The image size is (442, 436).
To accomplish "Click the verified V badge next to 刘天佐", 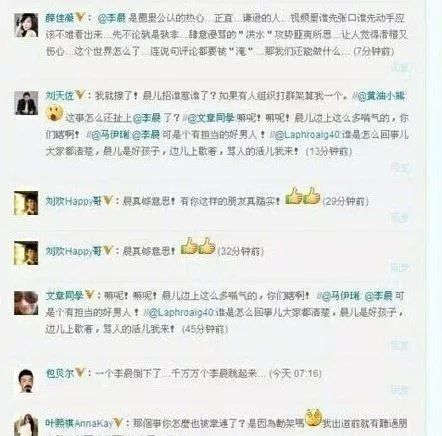I will pos(80,95).
